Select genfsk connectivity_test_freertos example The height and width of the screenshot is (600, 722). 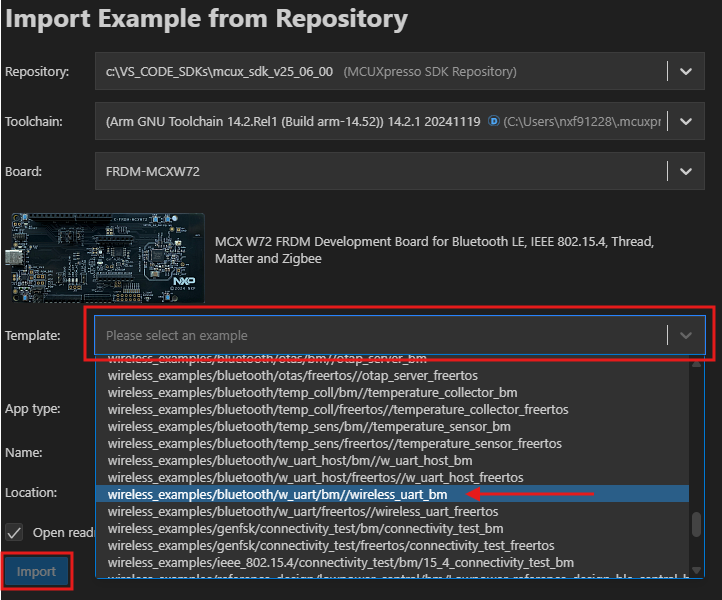pyautogui.click(x=392, y=546)
